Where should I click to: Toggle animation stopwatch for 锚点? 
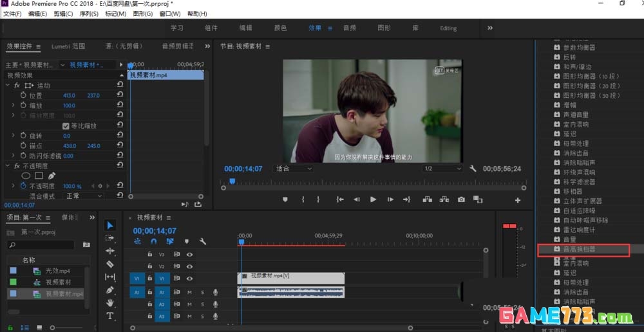click(x=23, y=145)
